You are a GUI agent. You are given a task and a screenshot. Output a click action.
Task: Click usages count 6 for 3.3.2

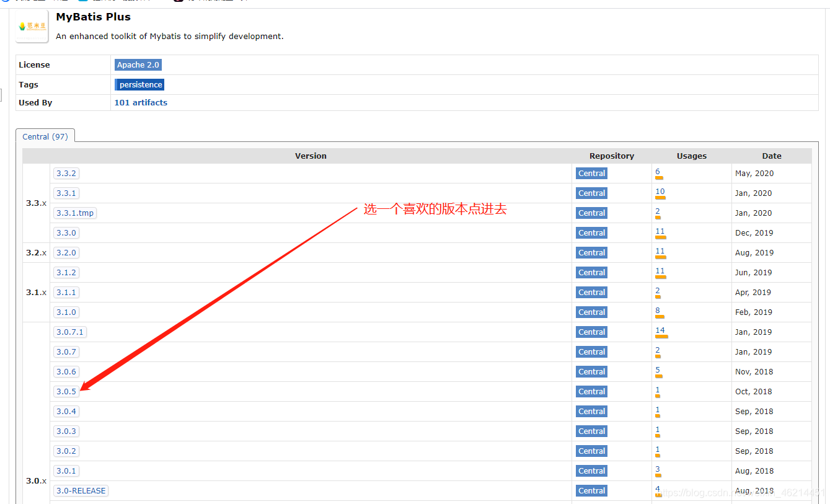tap(658, 172)
